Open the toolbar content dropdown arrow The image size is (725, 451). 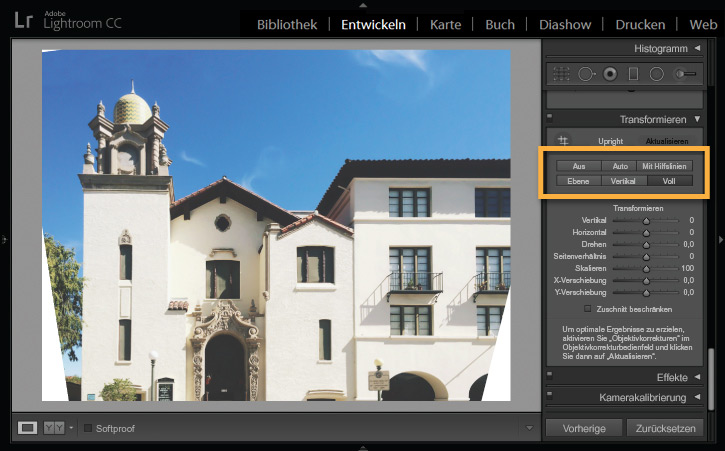[530, 428]
